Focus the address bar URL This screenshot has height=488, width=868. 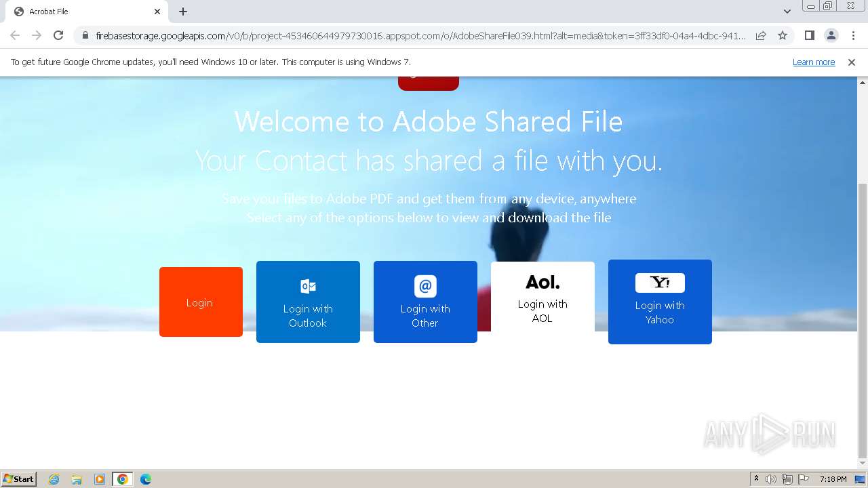(420, 35)
